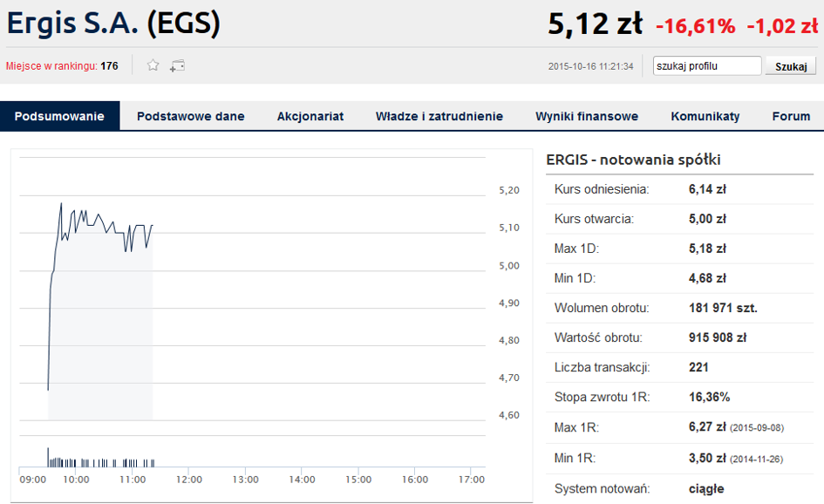Click the Szukaj button
This screenshot has width=824, height=504.
(x=791, y=66)
